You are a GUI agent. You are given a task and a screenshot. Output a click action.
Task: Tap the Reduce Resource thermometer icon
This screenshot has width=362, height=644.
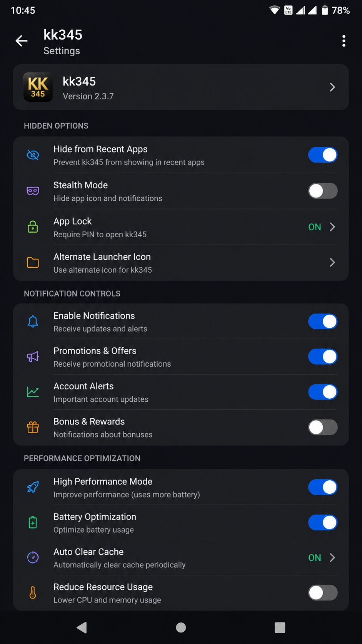[33, 593]
